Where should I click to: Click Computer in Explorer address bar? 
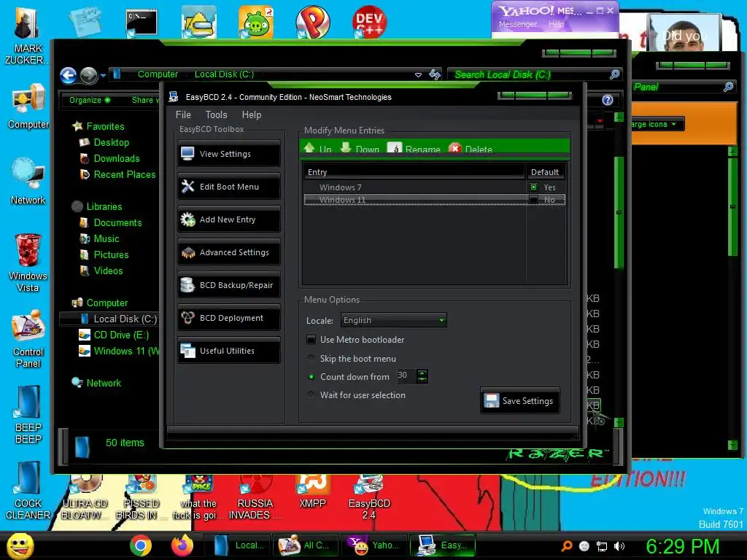158,74
